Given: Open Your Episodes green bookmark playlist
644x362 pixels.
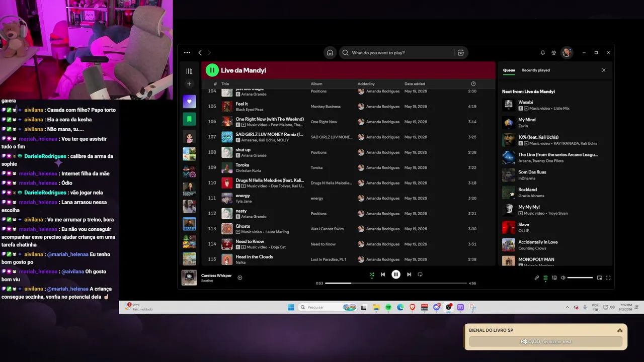Looking at the screenshot, I should 189,119.
